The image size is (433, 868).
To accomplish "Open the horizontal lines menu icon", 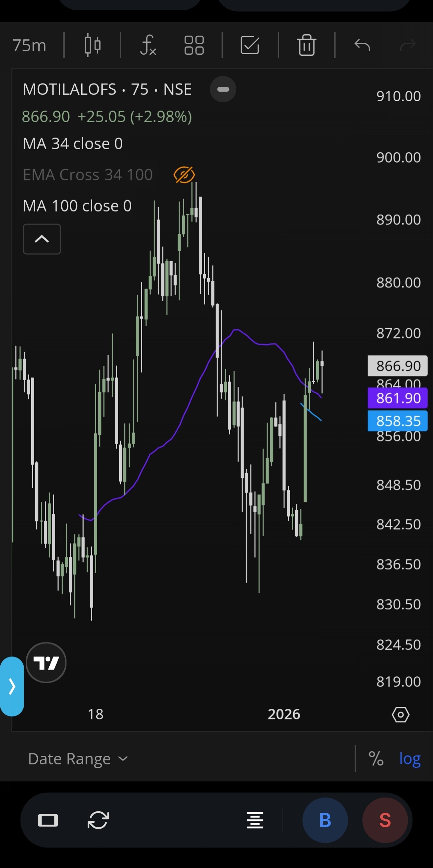I will (255, 820).
